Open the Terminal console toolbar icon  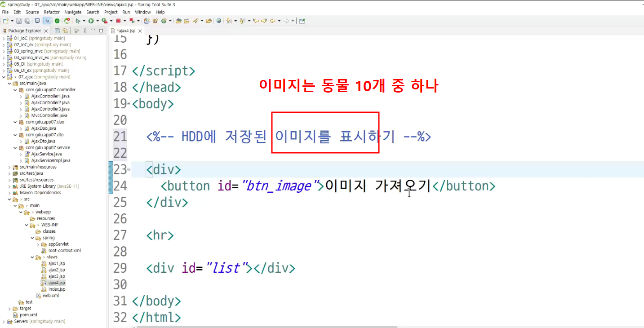click(37, 21)
